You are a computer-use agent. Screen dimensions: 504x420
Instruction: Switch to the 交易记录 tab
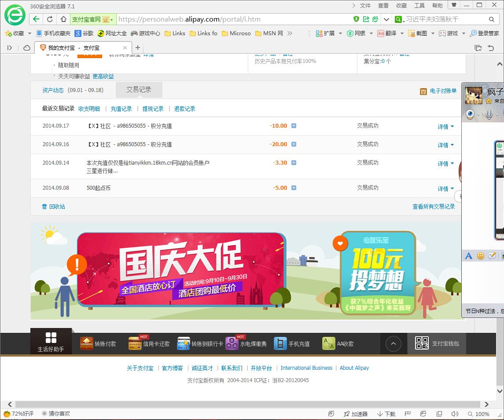(x=139, y=90)
